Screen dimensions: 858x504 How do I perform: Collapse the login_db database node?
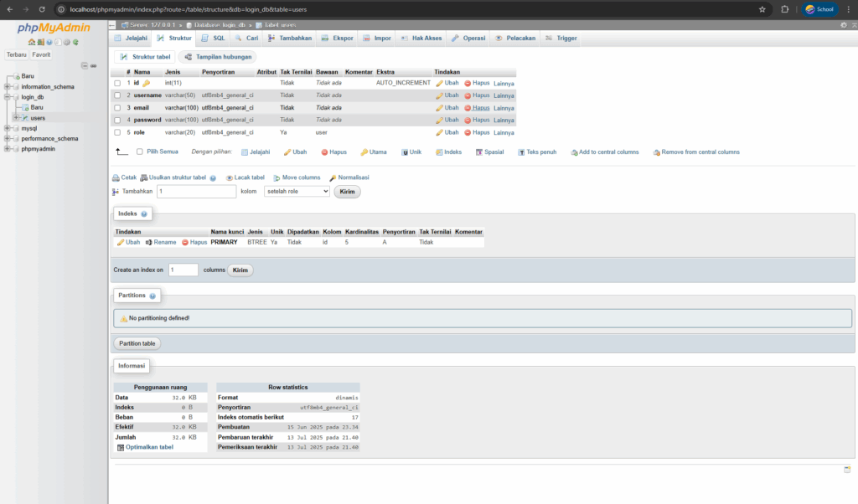tap(7, 97)
